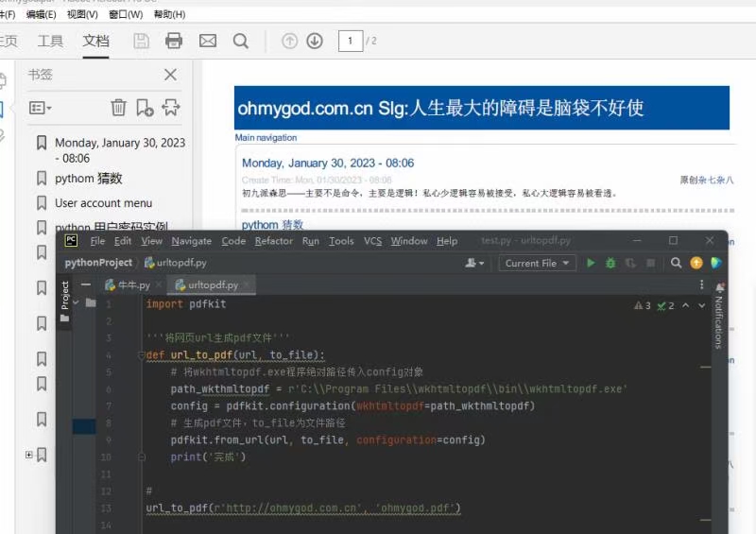Open the user account dropdown icon in PyCharm
The height and width of the screenshot is (534, 756).
pos(474,263)
